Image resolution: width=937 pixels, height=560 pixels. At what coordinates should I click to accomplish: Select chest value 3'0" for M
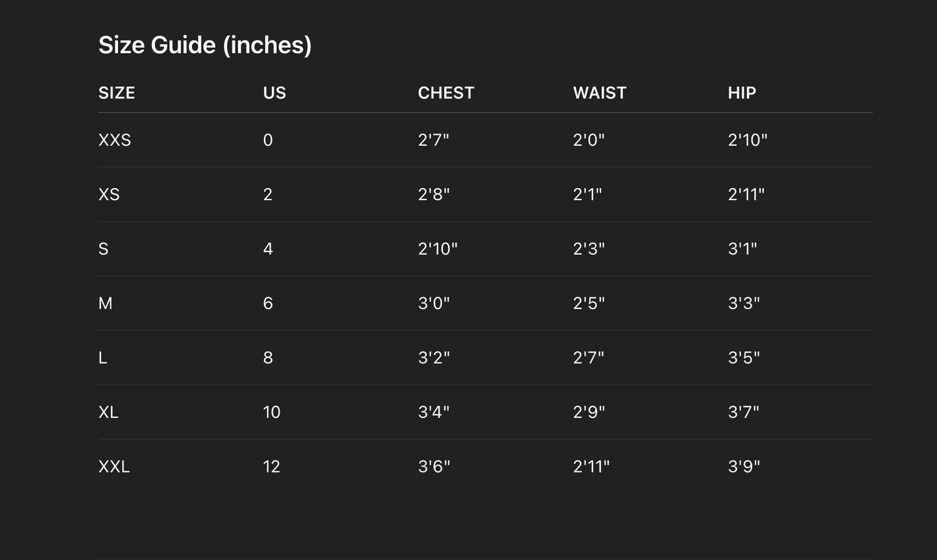tap(434, 303)
